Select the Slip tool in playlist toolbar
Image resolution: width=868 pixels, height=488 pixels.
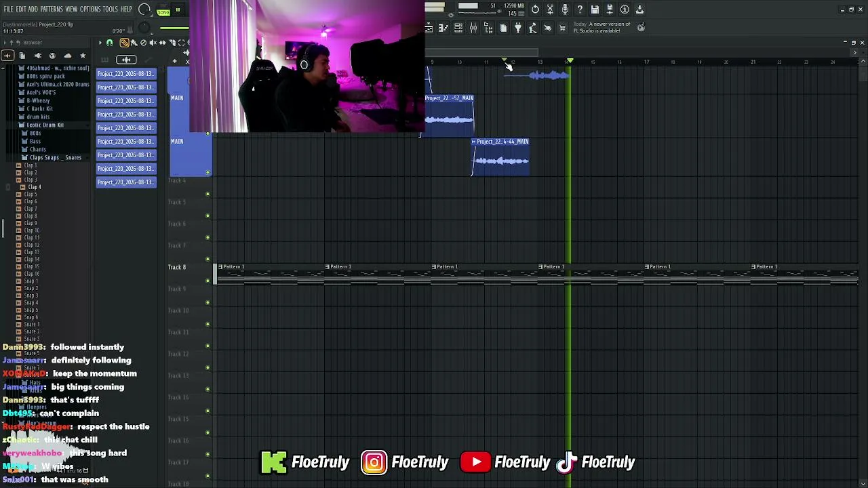[162, 43]
